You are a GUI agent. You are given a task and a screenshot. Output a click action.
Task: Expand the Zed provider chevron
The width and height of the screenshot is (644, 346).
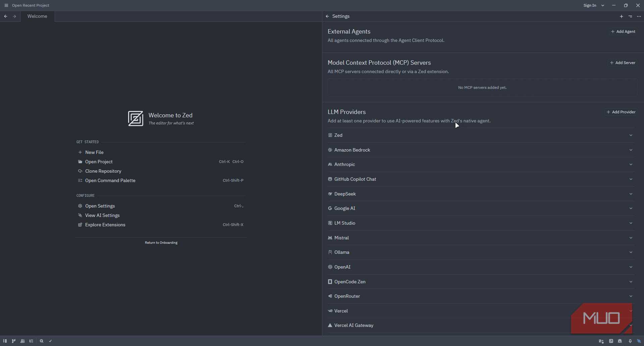coord(631,135)
